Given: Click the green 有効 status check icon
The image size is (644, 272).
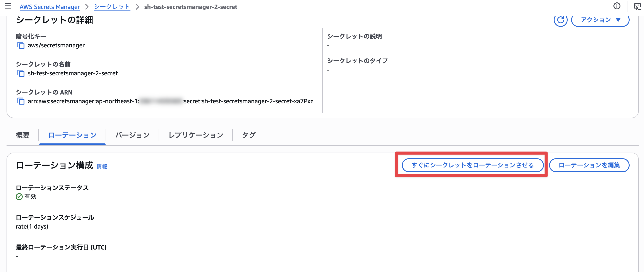Looking at the screenshot, I should pyautogui.click(x=19, y=197).
